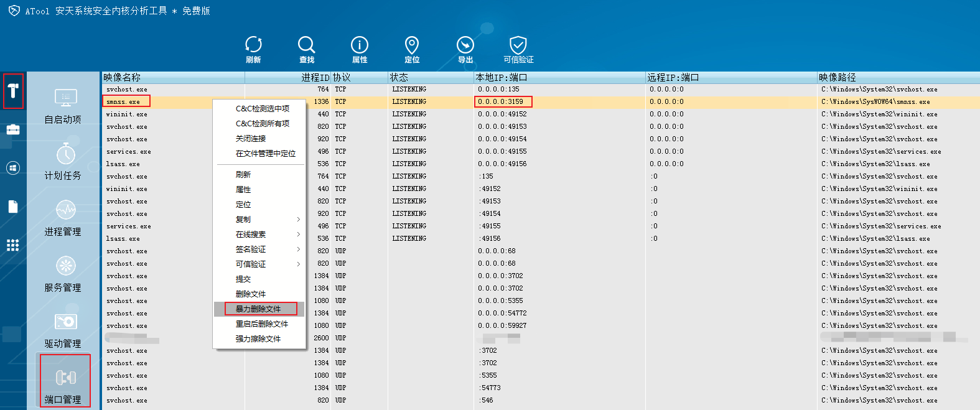Switch to 服务管理 service management
Viewport: 980px width, 410px height.
[63, 274]
